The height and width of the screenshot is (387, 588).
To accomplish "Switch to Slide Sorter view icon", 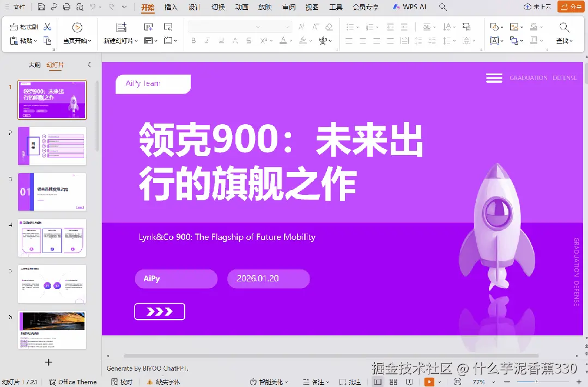I will pyautogui.click(x=393, y=382).
